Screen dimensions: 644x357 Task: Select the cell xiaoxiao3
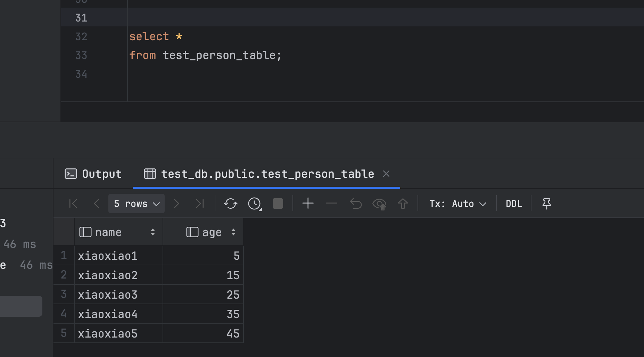pyautogui.click(x=119, y=294)
